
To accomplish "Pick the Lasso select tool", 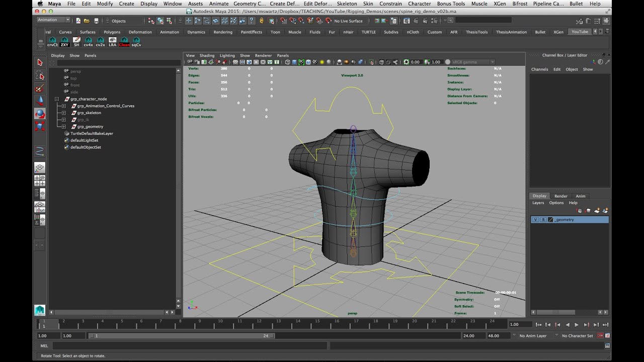I will click(40, 76).
